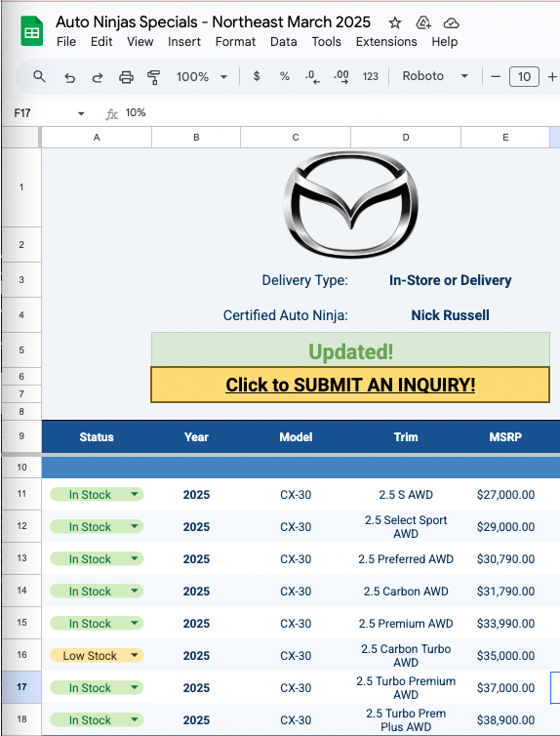Select column A header
560x736 pixels.
coord(97,138)
